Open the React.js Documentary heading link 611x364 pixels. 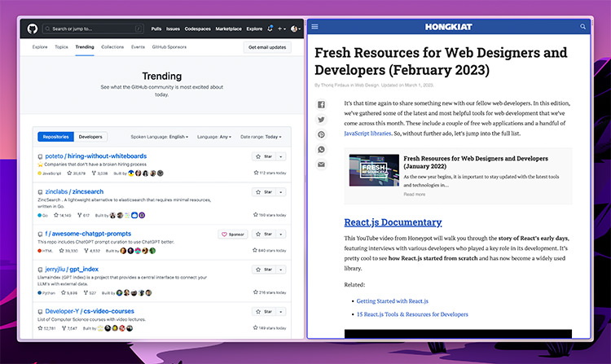[x=393, y=222]
